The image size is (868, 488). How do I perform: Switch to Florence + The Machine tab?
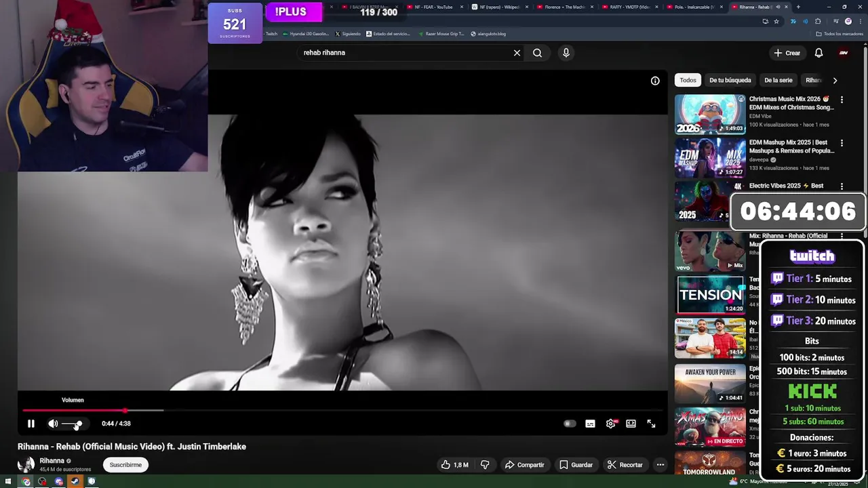[x=564, y=7]
